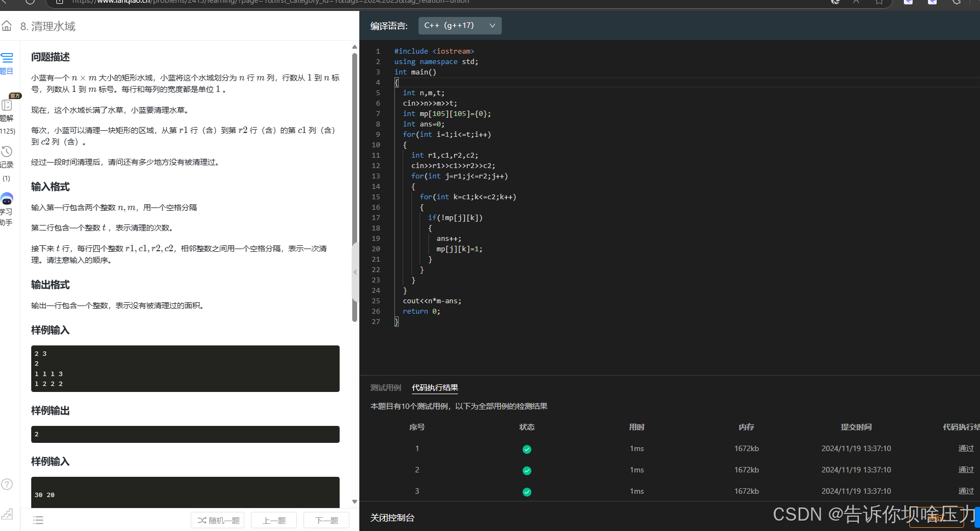Go to the home icon beside 清理水域

tap(7, 26)
